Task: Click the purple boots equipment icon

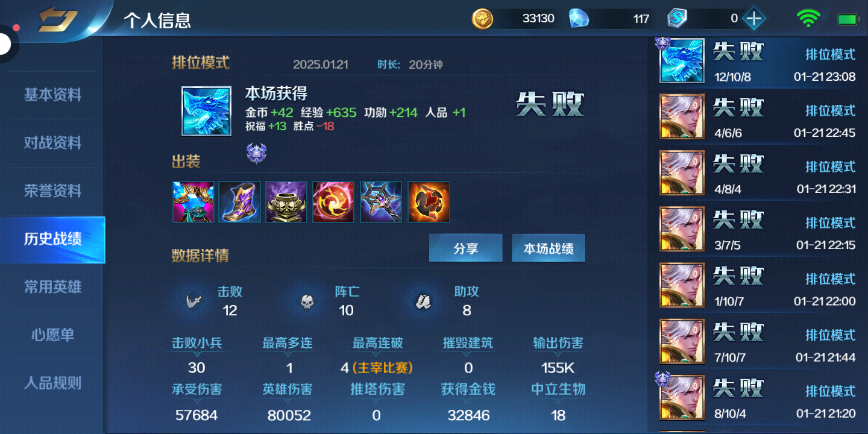Action: [x=240, y=202]
